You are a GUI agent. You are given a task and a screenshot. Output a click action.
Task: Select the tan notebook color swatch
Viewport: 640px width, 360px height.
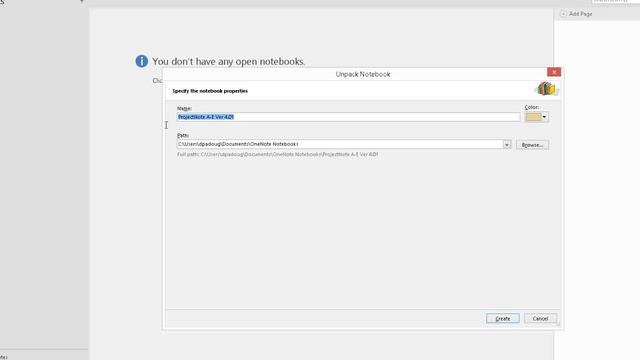coord(533,117)
